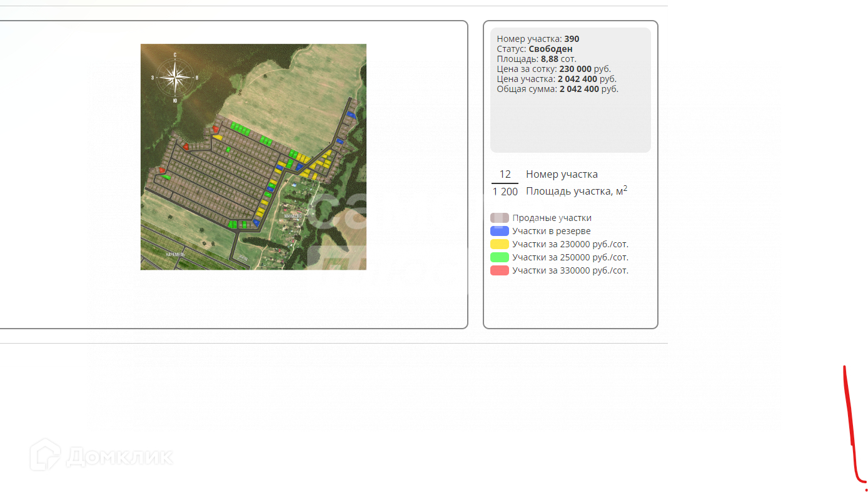
Task: Click the 'Статус: Свободен' line
Action: (x=535, y=49)
